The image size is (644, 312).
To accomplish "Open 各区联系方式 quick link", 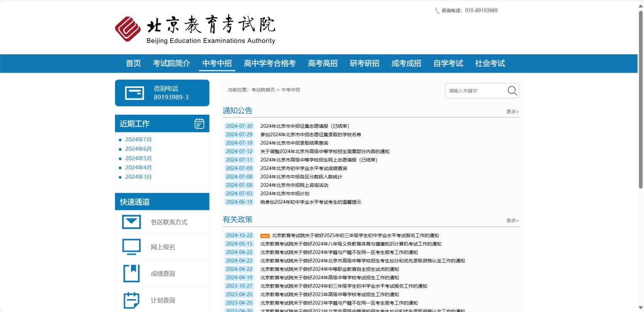I will tap(169, 222).
